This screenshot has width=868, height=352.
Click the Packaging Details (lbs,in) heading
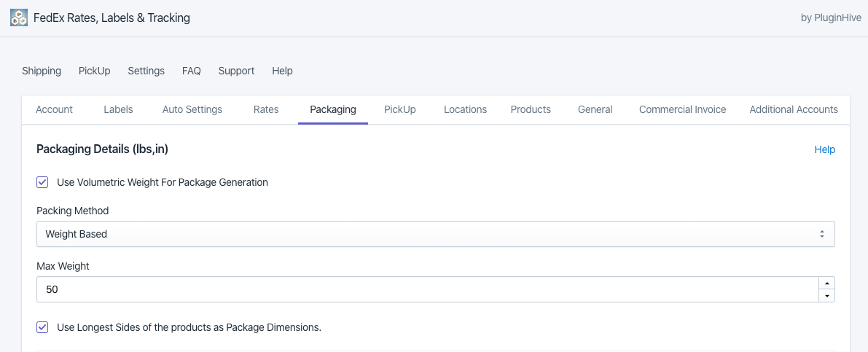(103, 149)
